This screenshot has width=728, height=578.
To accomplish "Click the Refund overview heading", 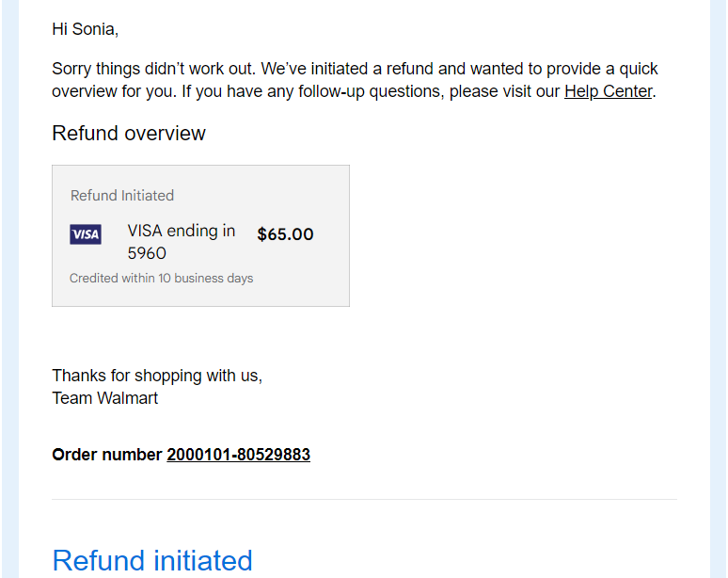I will (x=129, y=134).
